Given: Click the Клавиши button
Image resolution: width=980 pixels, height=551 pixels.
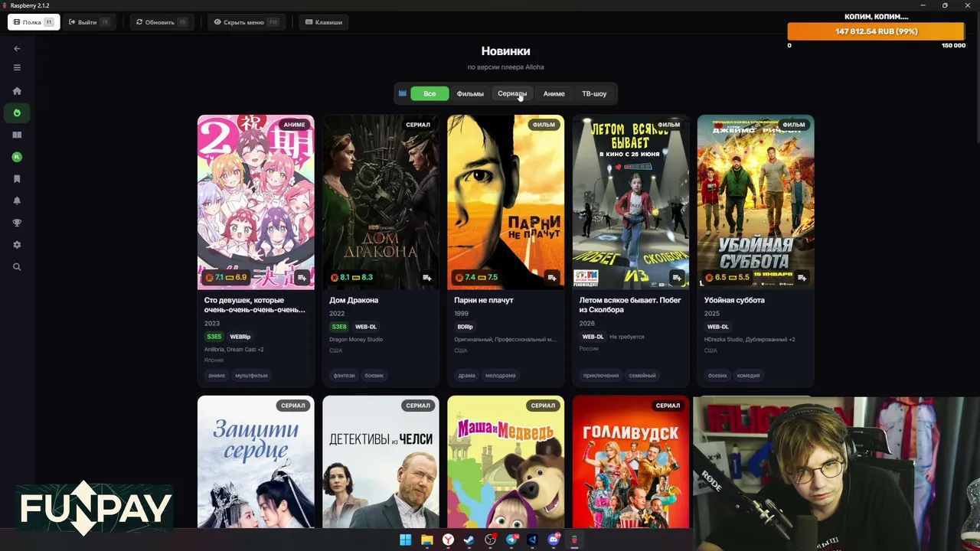Looking at the screenshot, I should point(324,22).
